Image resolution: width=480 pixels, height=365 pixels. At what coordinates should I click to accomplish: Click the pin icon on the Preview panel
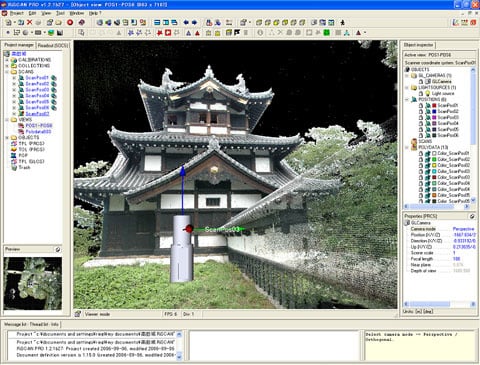coord(58,249)
